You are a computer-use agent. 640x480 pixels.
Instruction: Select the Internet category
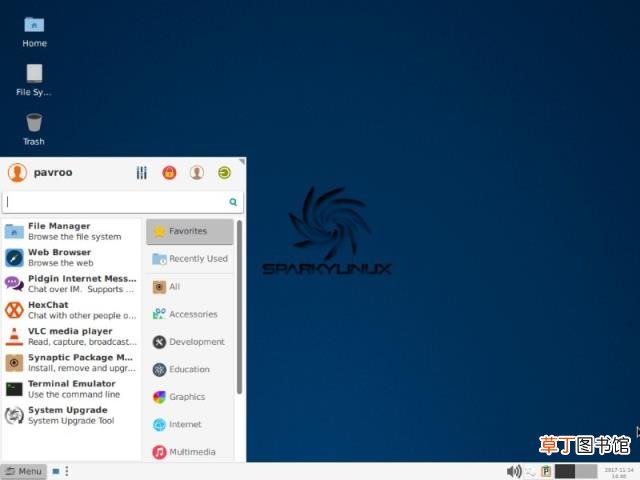[190, 424]
